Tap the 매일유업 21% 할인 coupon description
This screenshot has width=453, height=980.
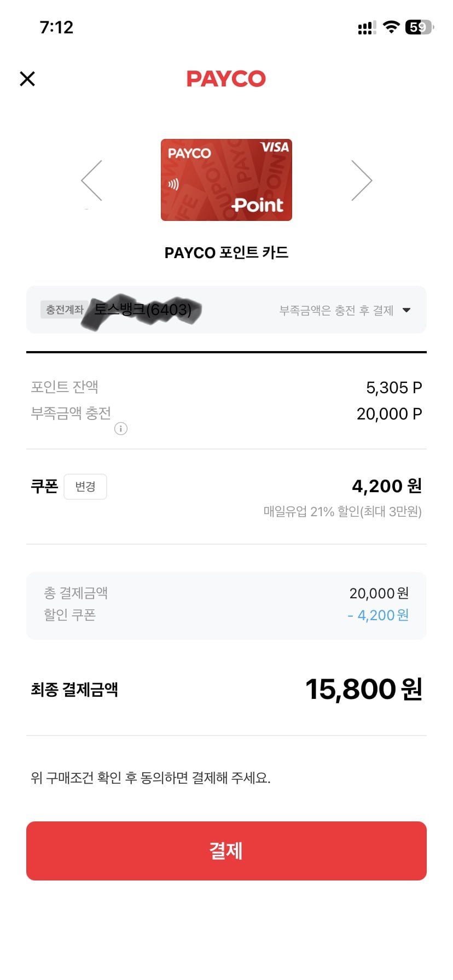(x=342, y=511)
